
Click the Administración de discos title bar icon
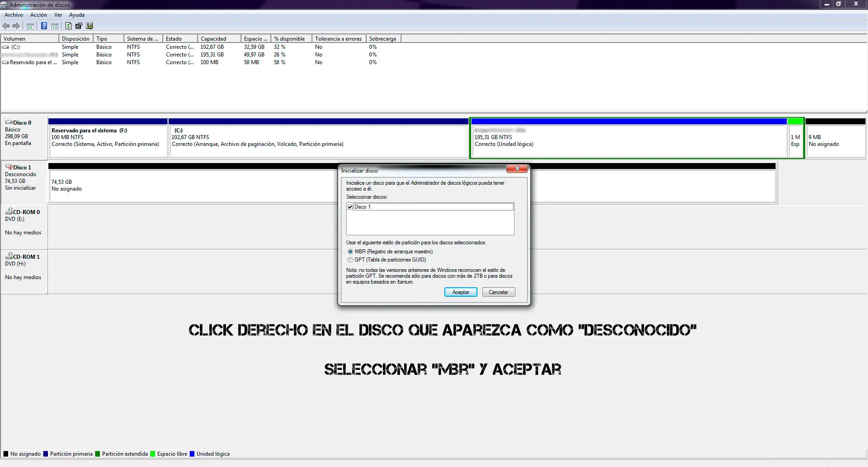tap(4, 5)
